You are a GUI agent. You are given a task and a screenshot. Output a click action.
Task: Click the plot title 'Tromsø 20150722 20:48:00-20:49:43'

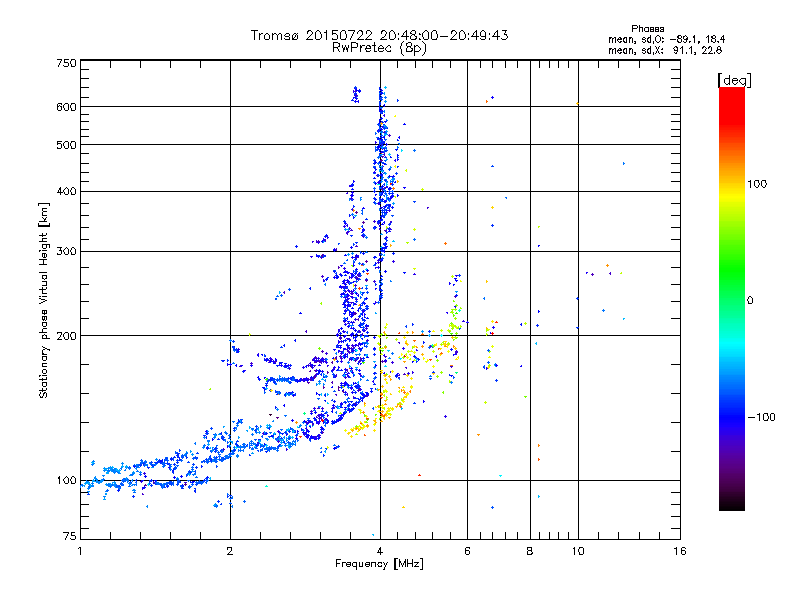coord(380,35)
